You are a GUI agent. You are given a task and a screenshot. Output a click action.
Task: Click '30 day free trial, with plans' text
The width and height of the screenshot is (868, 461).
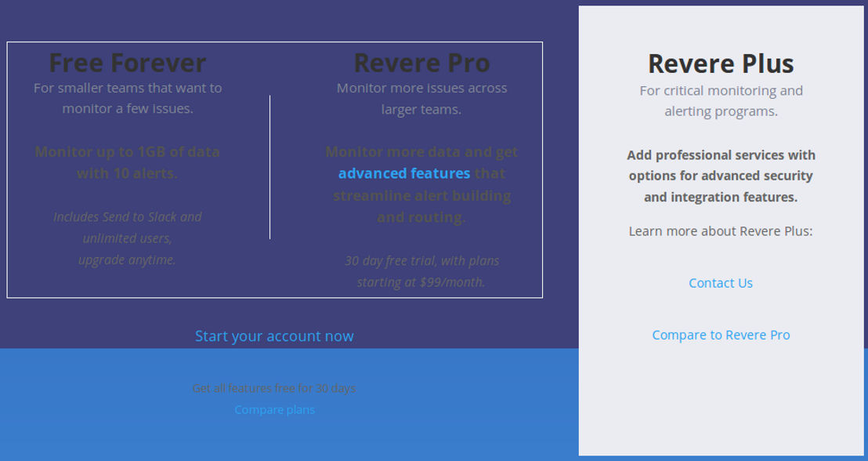(421, 261)
